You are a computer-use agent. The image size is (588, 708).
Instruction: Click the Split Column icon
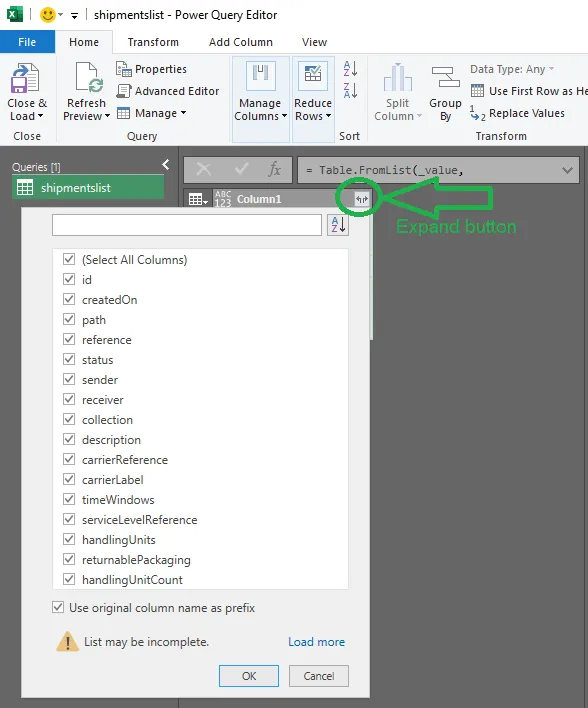[x=397, y=78]
